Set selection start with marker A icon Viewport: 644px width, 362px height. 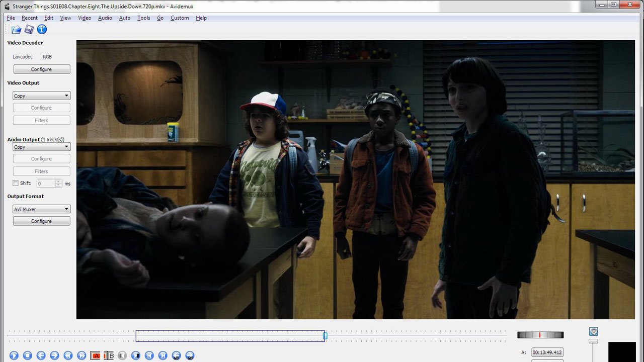click(96, 355)
